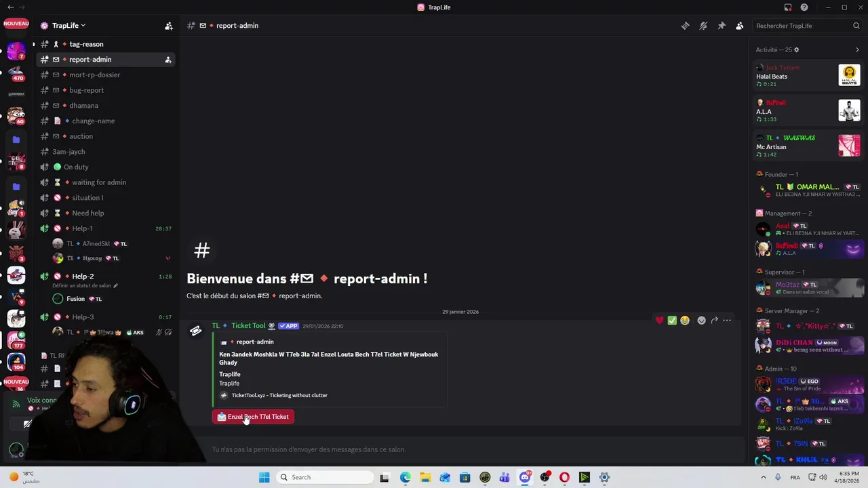Open the auction channel
Screen dimensions: 868x488
click(105, 136)
